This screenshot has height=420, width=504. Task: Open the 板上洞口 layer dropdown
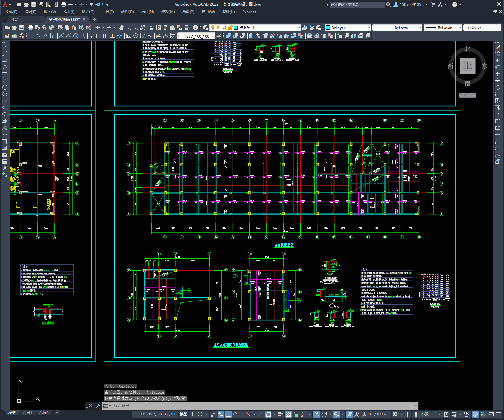pos(299,28)
